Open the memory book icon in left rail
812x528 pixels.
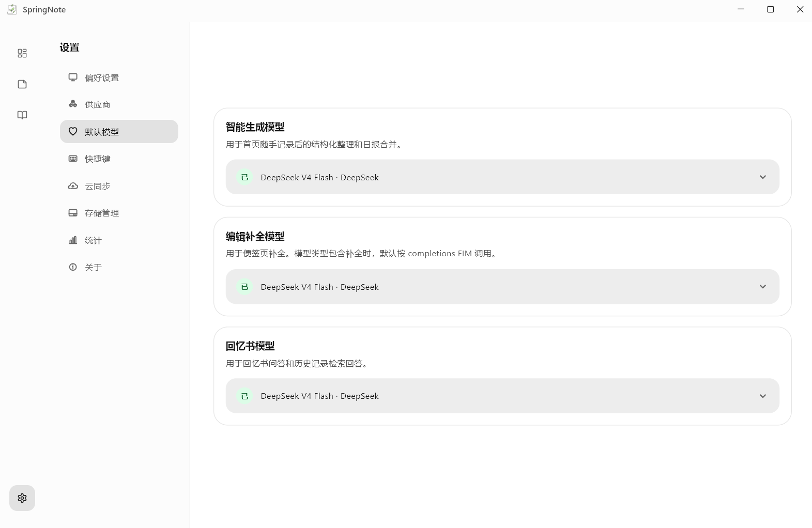[x=22, y=115]
